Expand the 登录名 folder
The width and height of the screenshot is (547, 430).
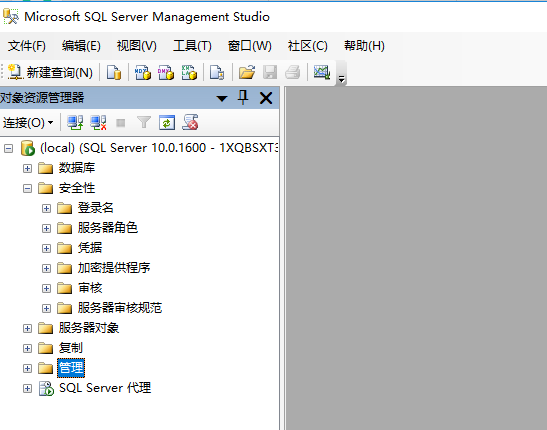coord(46,209)
